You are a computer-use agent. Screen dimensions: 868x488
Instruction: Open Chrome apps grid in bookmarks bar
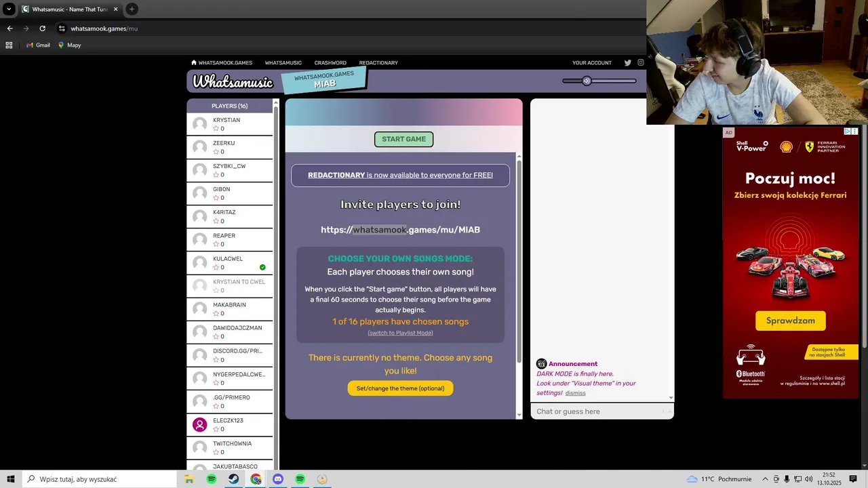[9, 45]
